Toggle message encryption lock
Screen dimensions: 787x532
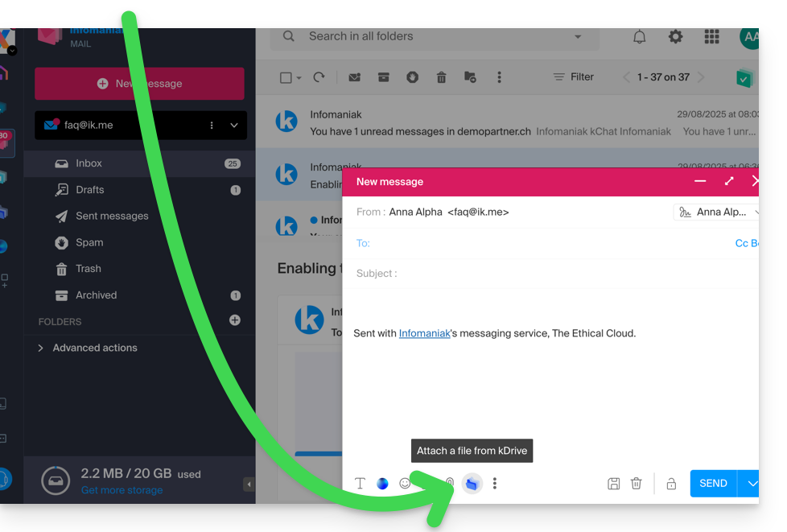(671, 484)
